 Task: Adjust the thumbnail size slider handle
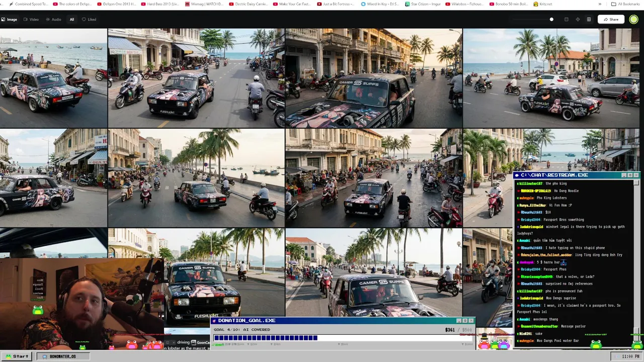(x=551, y=20)
